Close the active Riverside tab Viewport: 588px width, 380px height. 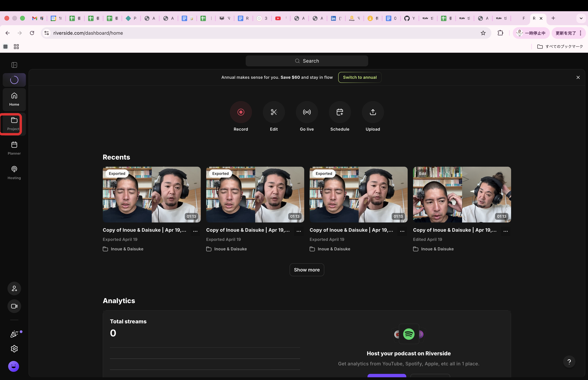coord(541,18)
